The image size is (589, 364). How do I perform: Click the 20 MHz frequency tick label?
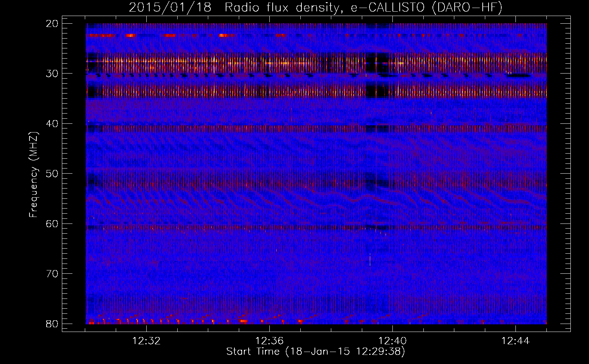click(52, 24)
